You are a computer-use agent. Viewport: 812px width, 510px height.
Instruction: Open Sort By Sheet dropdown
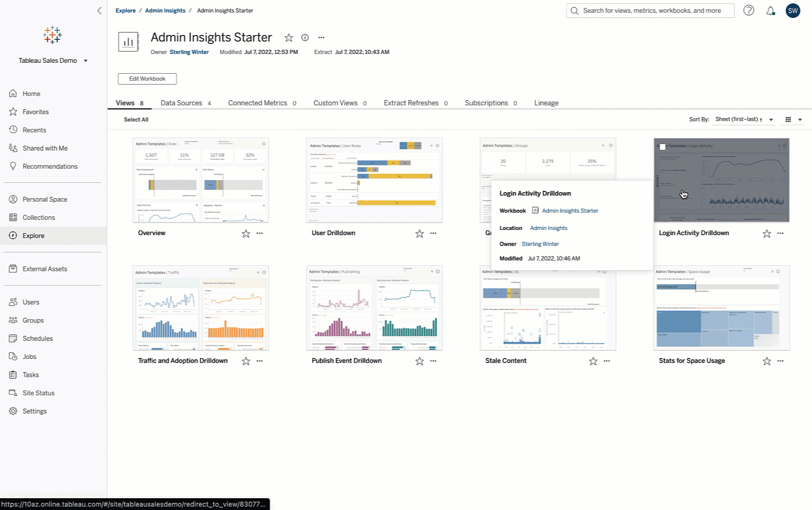click(x=744, y=119)
